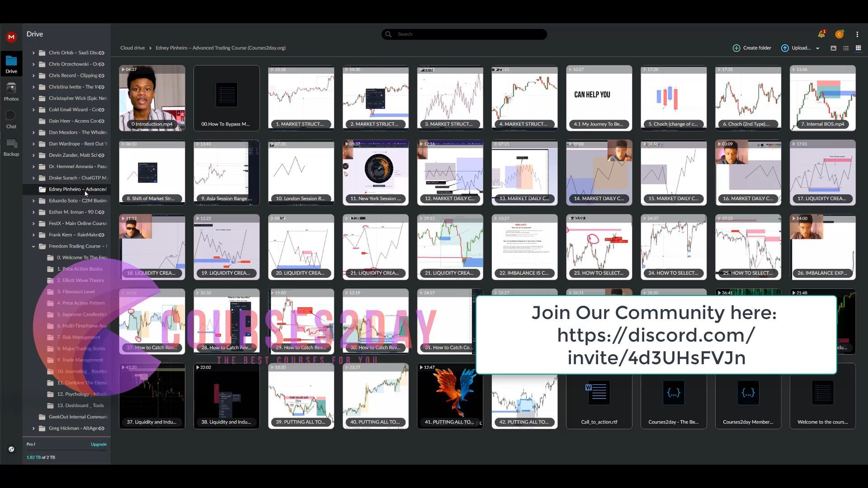This screenshot has height=488, width=868.
Task: Expand the Christina Ivette folder tree
Action: (x=33, y=87)
